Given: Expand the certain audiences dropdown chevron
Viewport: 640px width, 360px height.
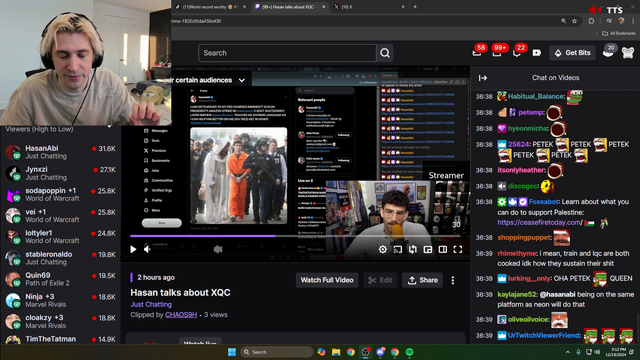Looking at the screenshot, I should click(x=242, y=80).
